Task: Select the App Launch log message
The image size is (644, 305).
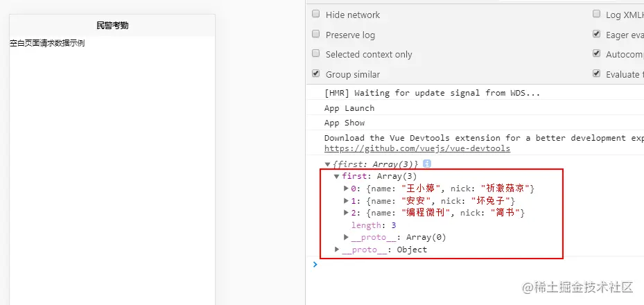Action: (x=349, y=108)
